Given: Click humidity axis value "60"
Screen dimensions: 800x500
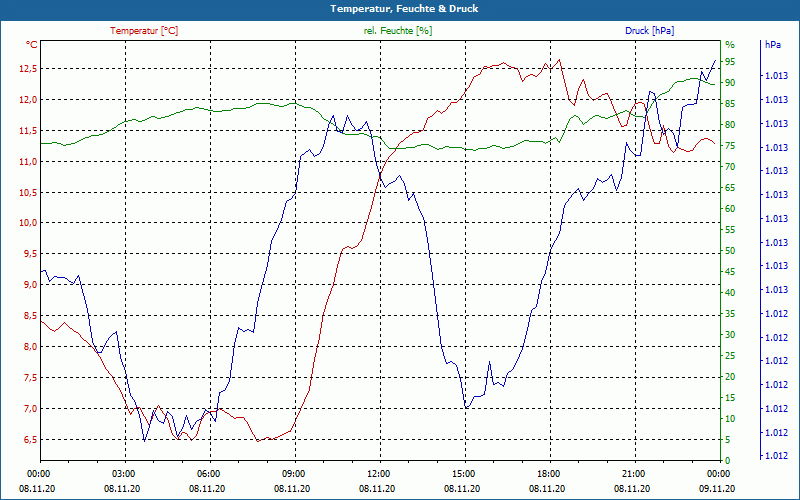Looking at the screenshot, I should (730, 209).
